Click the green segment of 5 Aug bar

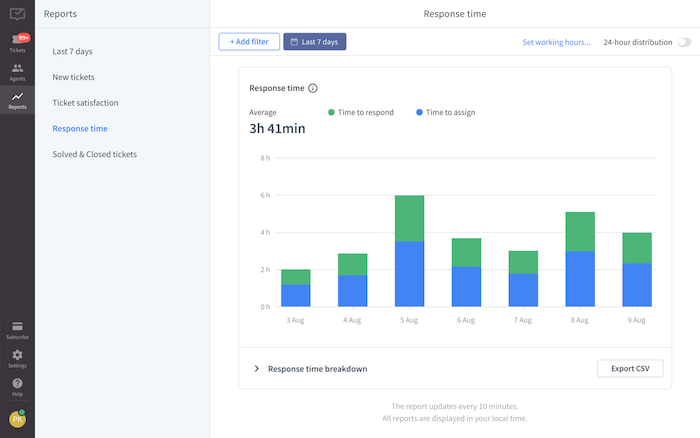tap(409, 218)
